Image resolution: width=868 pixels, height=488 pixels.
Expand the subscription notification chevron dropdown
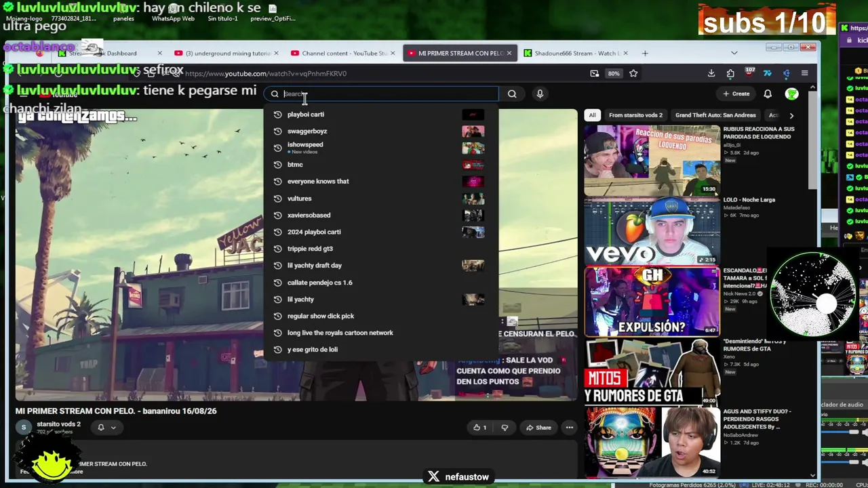tap(113, 427)
